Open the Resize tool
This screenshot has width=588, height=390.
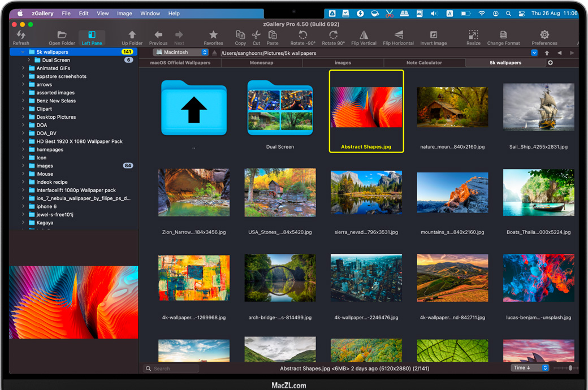tap(473, 35)
